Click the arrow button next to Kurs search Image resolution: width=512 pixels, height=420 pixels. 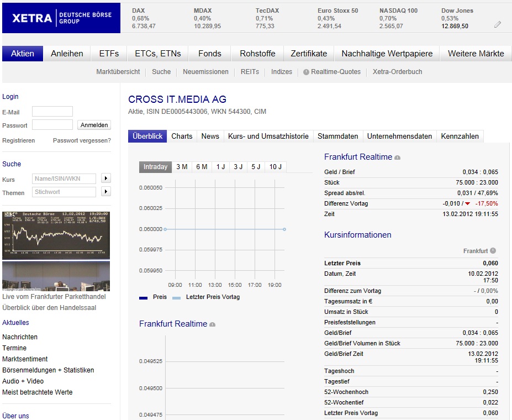coord(106,179)
